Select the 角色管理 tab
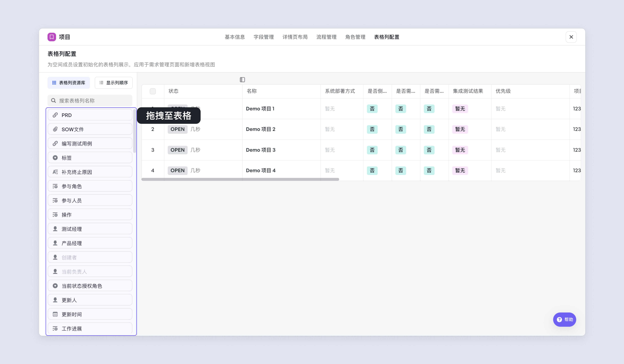The image size is (624, 364). coord(355,37)
